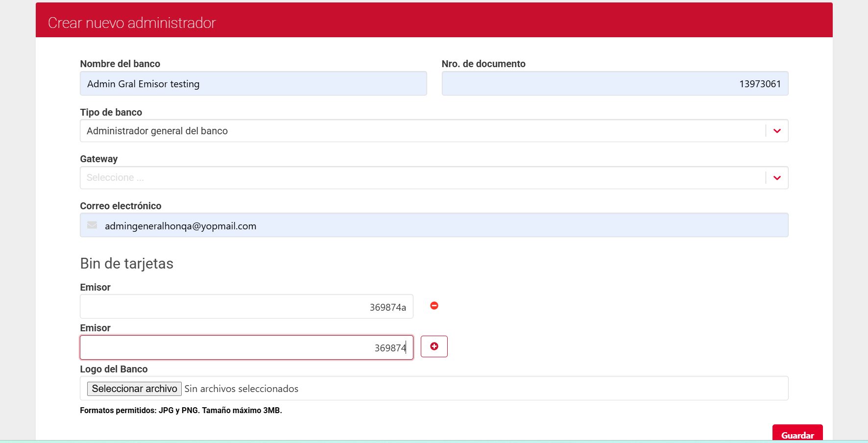Remove the first Emisor bin with minus icon
The image size is (868, 443).
(x=434, y=306)
